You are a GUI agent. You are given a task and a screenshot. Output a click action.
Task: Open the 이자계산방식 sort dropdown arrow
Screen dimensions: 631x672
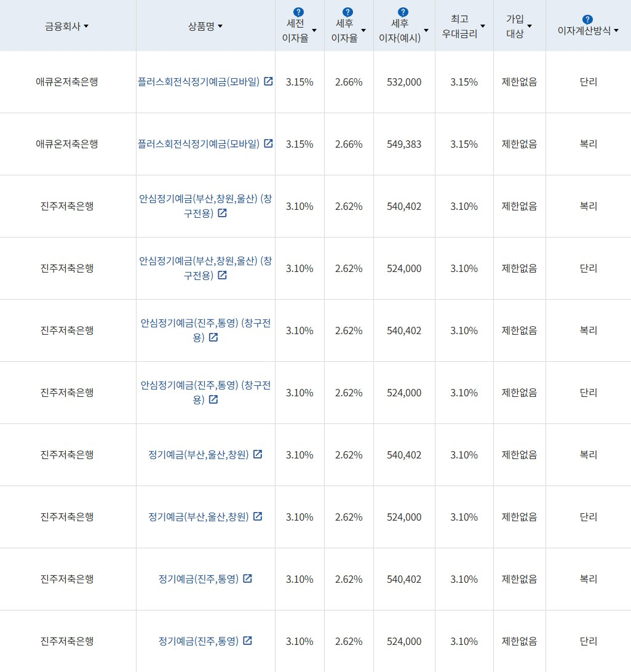click(616, 30)
